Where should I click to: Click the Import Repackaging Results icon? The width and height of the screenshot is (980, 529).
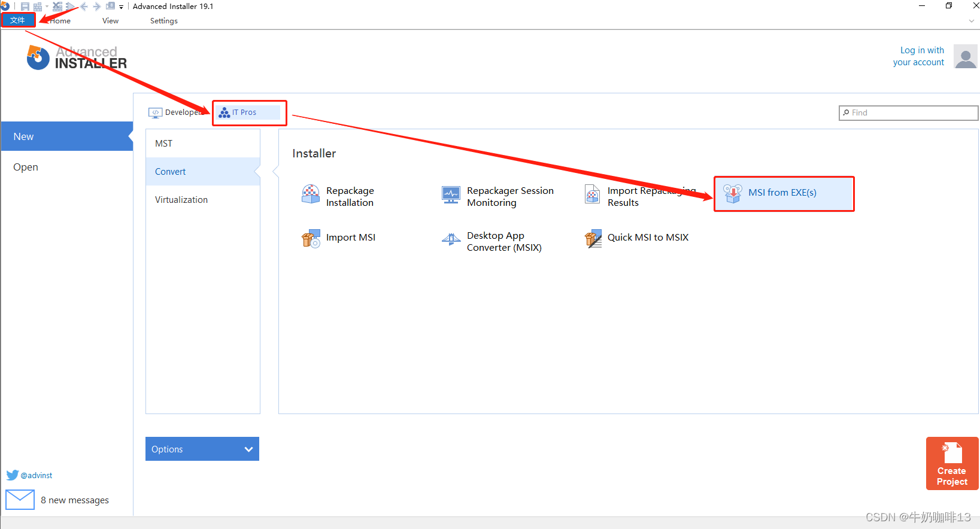click(592, 194)
